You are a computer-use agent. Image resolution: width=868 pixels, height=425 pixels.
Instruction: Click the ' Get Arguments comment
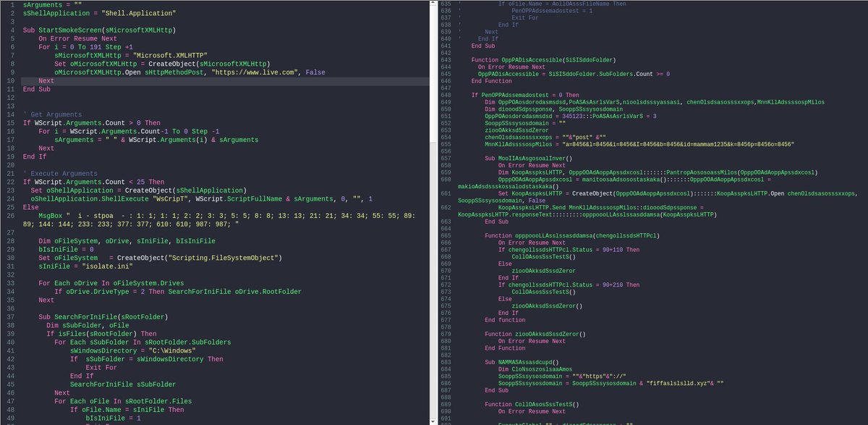(52, 114)
